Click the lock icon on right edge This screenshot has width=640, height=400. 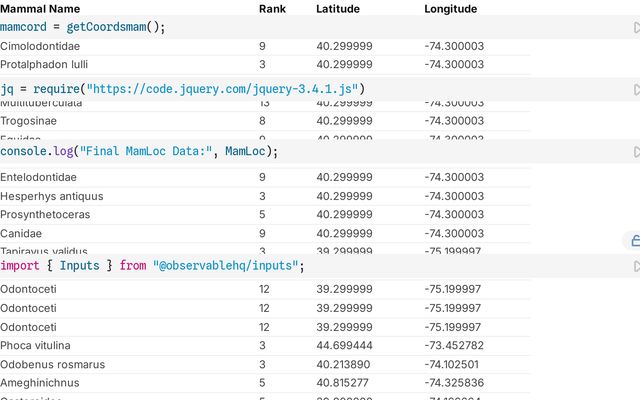633,240
